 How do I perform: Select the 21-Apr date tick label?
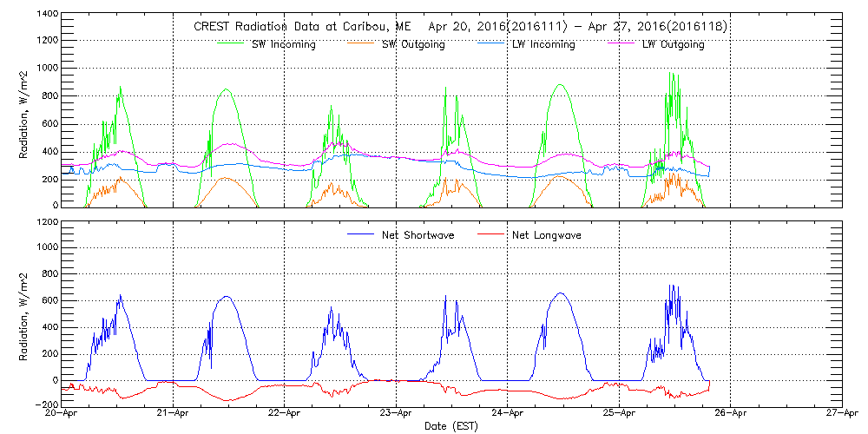173,415
